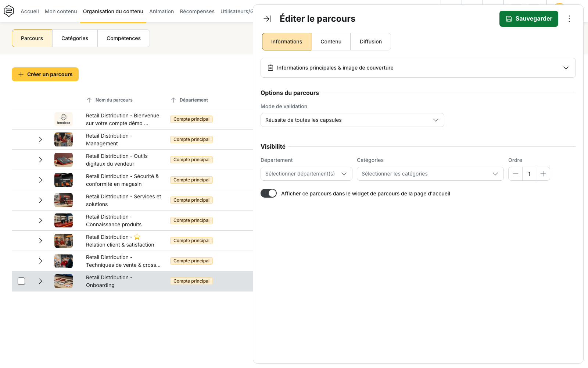Open Relation client & satisfaction thumbnail
This screenshot has height=368, width=588.
point(64,241)
